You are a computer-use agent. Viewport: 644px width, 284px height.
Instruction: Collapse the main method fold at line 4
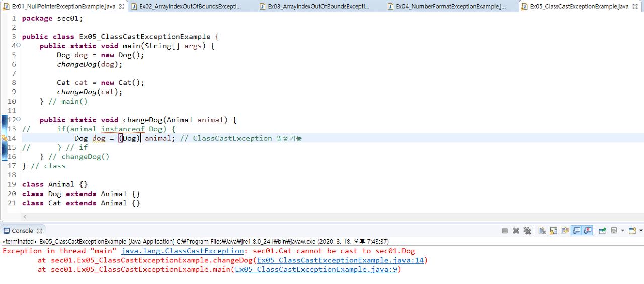(x=18, y=45)
